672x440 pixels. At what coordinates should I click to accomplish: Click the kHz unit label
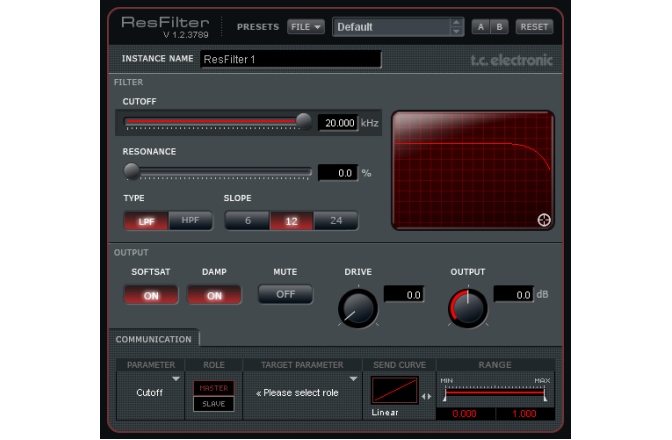coord(369,123)
